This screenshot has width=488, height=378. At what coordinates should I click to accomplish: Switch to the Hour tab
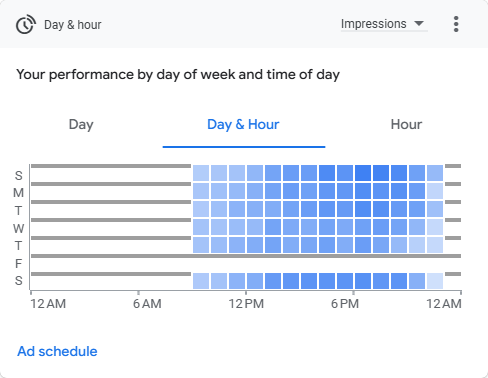pos(406,124)
